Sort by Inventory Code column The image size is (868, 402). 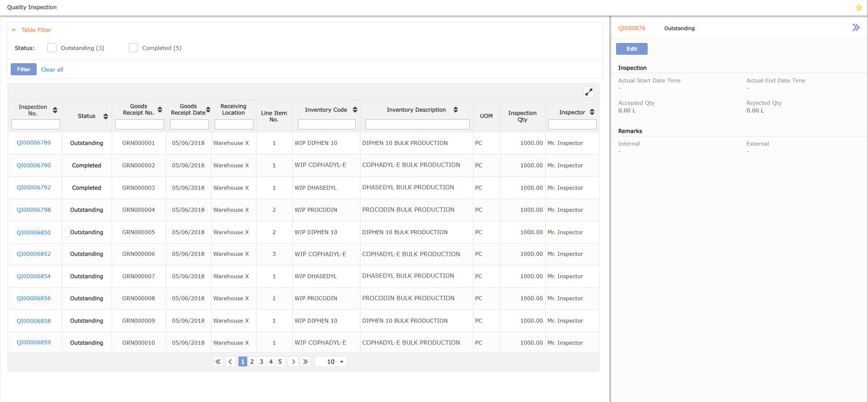pos(355,110)
